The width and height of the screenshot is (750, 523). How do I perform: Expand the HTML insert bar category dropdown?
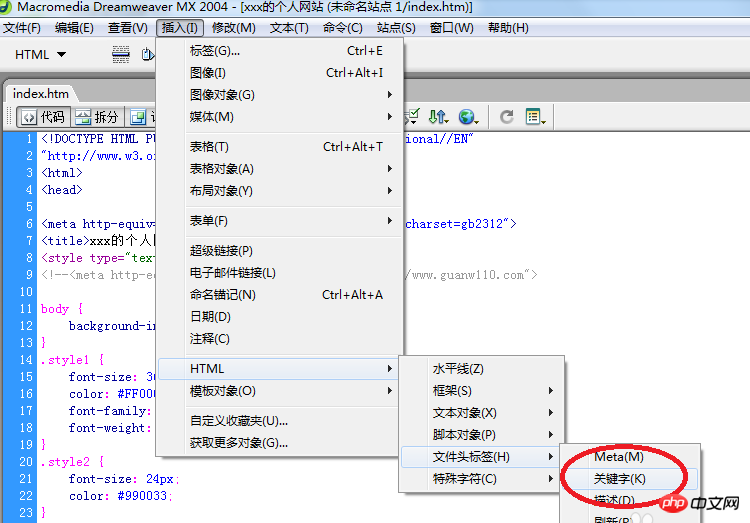40,55
